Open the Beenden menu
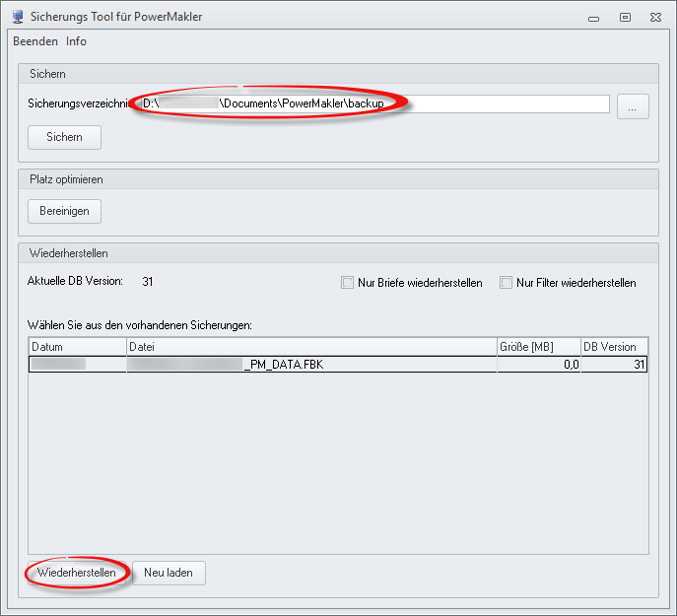 [35, 41]
